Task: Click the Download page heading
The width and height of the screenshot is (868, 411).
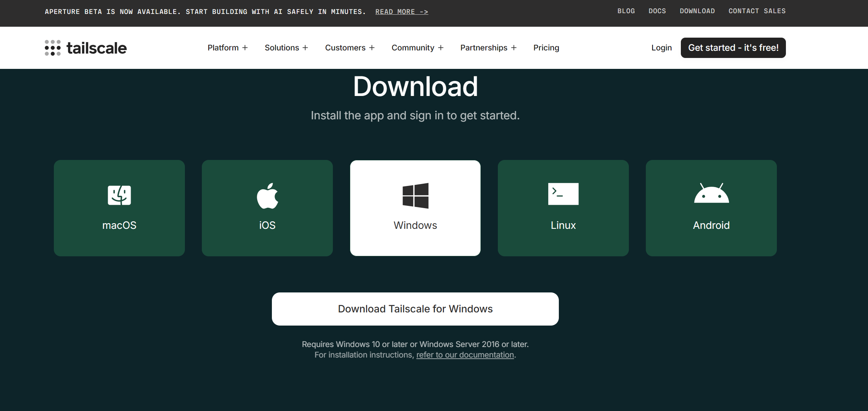Action: 415,87
